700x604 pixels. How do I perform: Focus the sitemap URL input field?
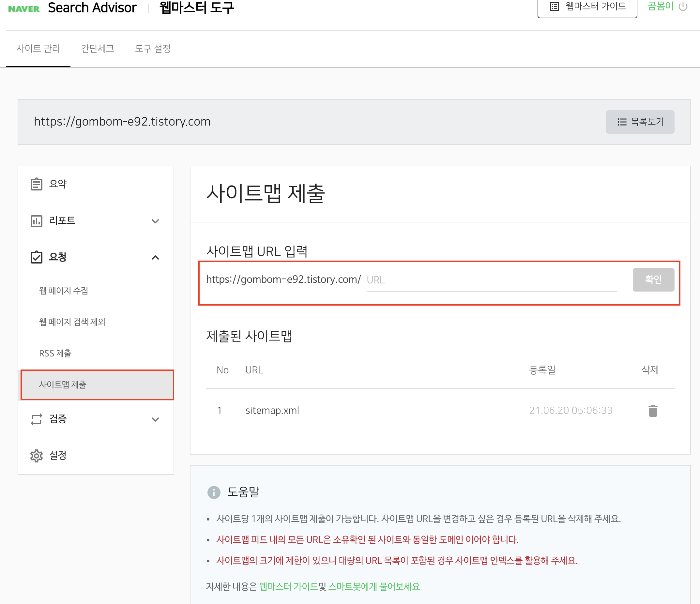pos(491,280)
